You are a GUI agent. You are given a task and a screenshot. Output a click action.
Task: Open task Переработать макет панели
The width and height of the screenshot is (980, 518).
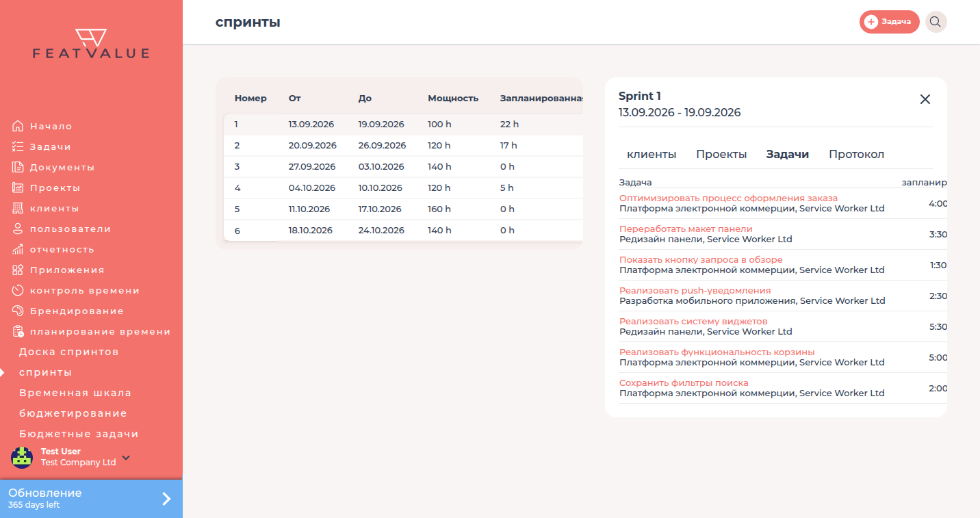coord(686,229)
